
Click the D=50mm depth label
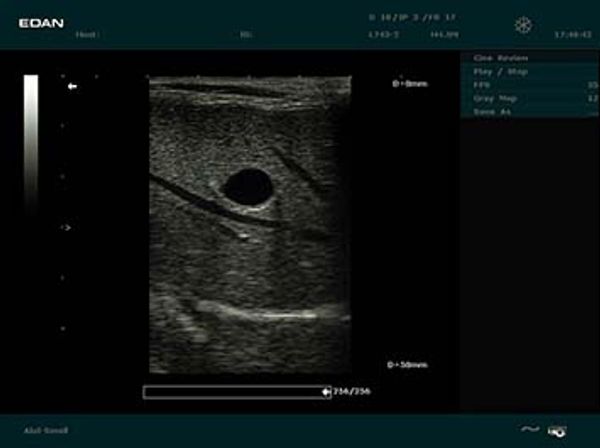(408, 365)
